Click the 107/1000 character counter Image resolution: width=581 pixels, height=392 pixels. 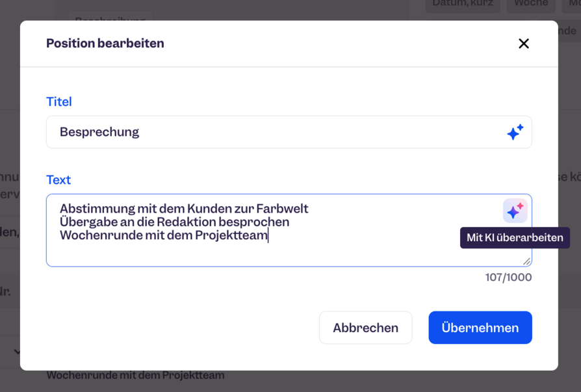[x=508, y=277]
